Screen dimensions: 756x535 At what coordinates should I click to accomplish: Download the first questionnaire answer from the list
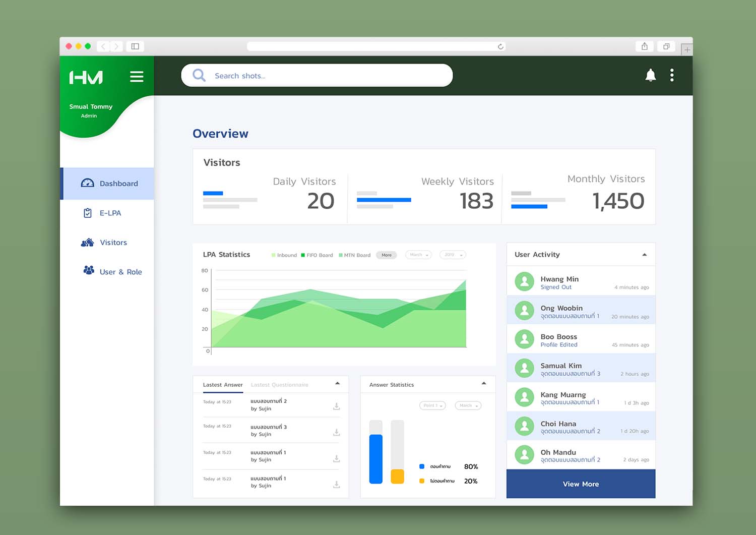click(x=337, y=406)
